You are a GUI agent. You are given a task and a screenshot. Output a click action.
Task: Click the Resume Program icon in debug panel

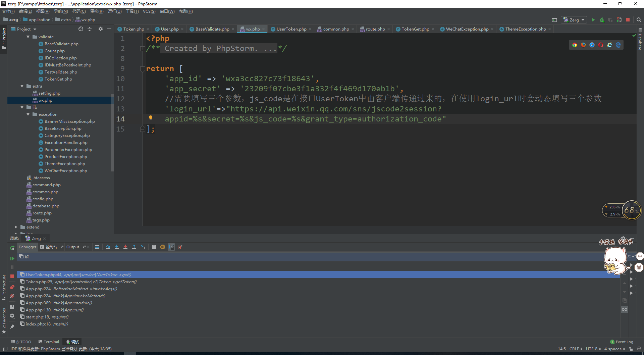(12, 258)
